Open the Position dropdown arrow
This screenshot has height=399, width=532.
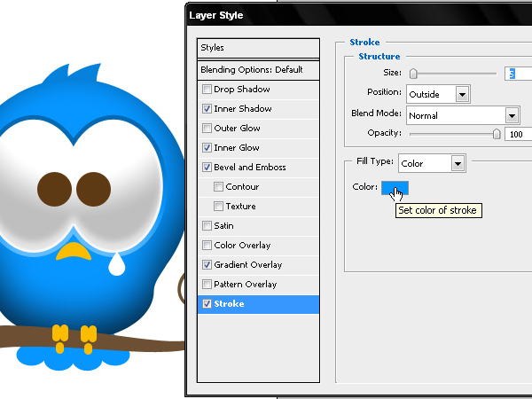pos(462,94)
